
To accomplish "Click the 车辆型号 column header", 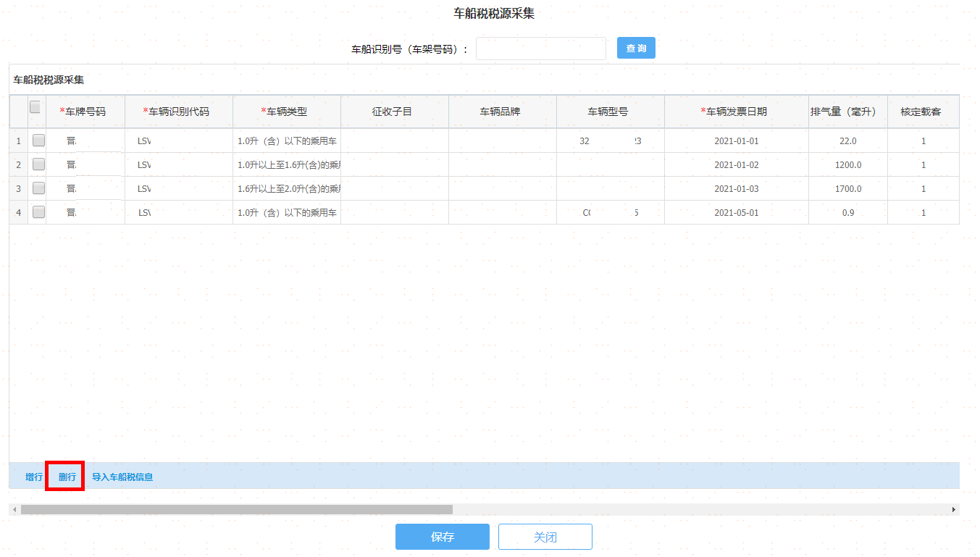I will 611,112.
